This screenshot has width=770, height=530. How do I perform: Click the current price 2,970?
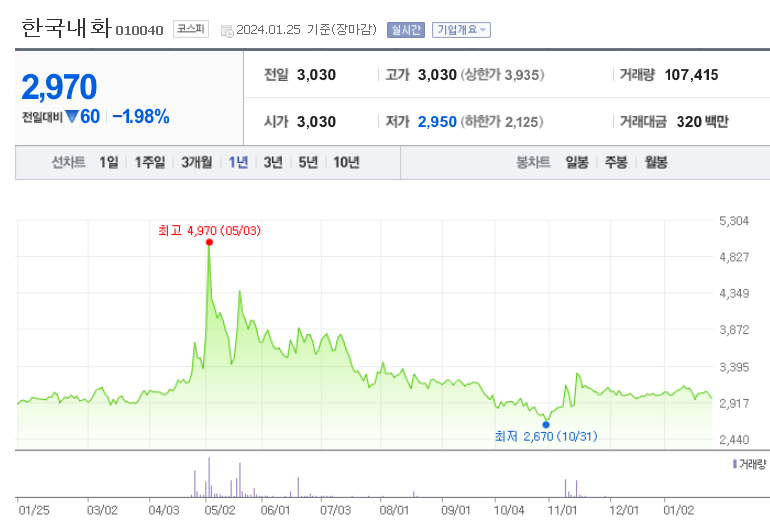coord(59,87)
